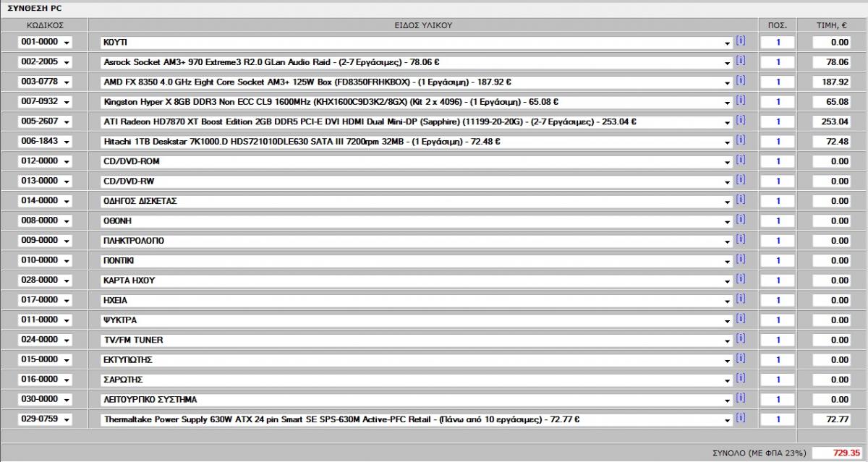Viewport: 868px width, 462px height.
Task: Open info [i] for ATI Radeon HD7870 row
Action: (x=740, y=121)
